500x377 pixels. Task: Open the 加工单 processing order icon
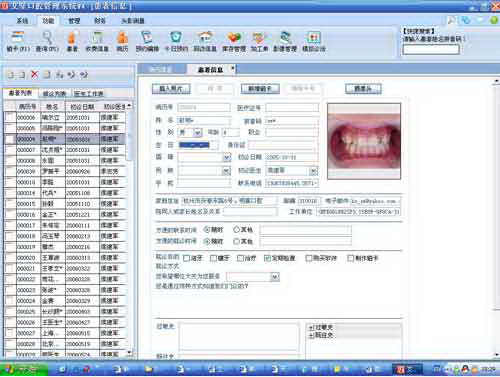[259, 42]
